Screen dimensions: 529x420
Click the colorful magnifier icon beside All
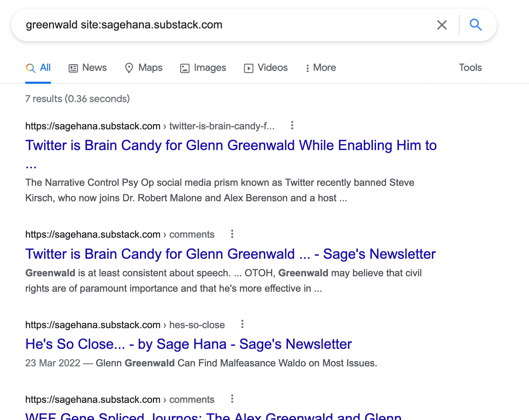[31, 68]
